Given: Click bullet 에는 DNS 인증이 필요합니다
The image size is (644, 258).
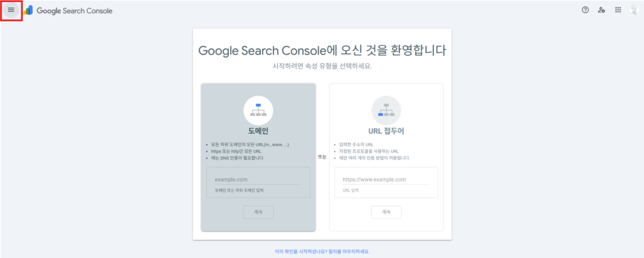Looking at the screenshot, I should click(237, 158).
